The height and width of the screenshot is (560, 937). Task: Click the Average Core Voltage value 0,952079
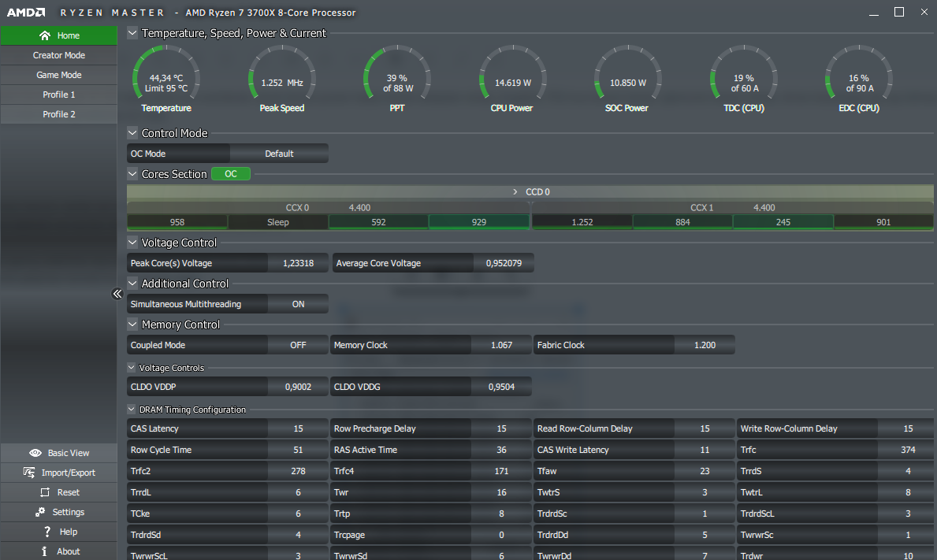[x=503, y=263]
